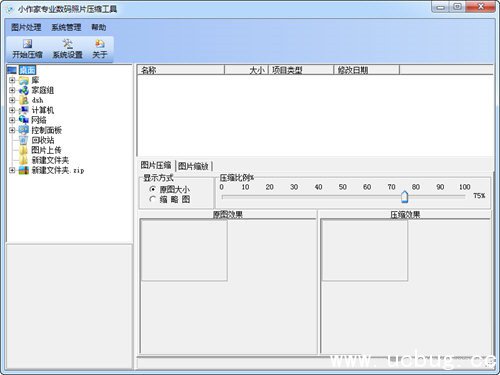
Task: Click the 计算机 computer icon
Action: [x=24, y=110]
